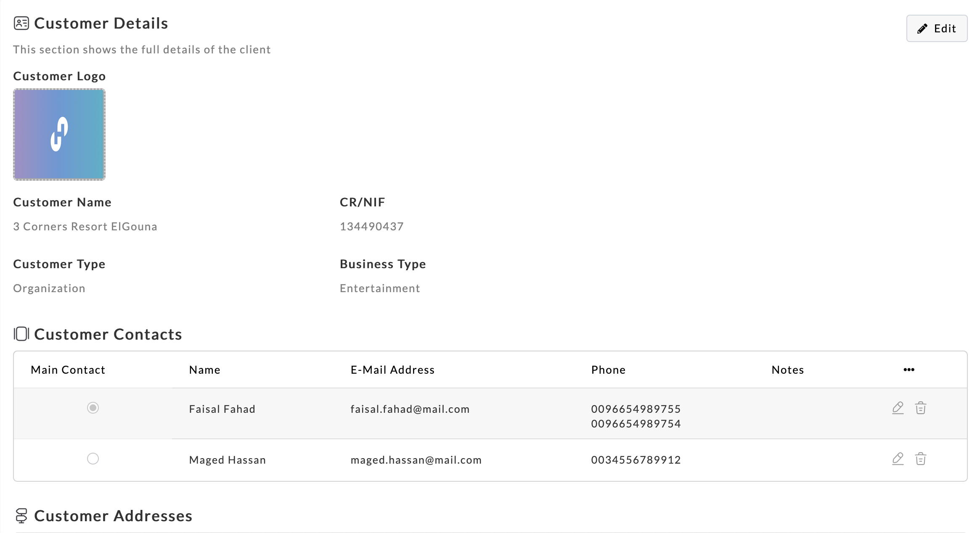Image resolution: width=980 pixels, height=533 pixels.
Task: Click the customer logo thumbnail
Action: coord(59,135)
